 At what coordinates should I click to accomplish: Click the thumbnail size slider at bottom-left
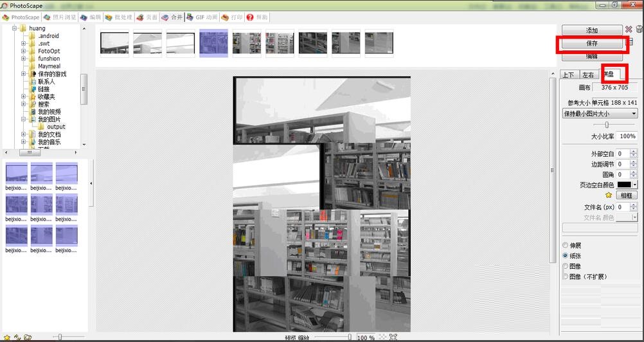60,337
